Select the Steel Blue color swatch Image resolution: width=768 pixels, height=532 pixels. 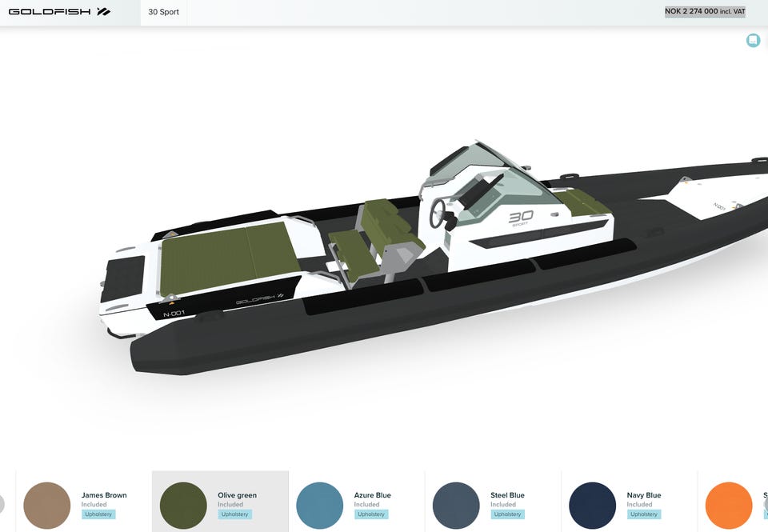[456, 505]
